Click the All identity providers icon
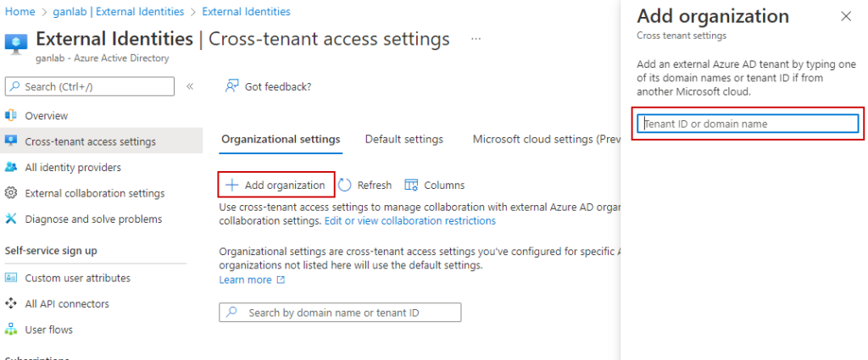868x360 pixels. coord(12,167)
